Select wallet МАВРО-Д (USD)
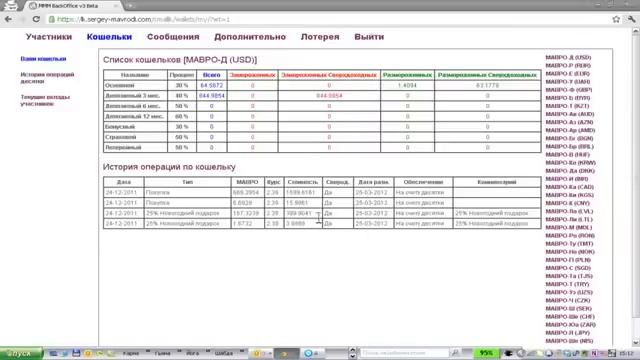The width and height of the screenshot is (640, 360). tap(568, 58)
